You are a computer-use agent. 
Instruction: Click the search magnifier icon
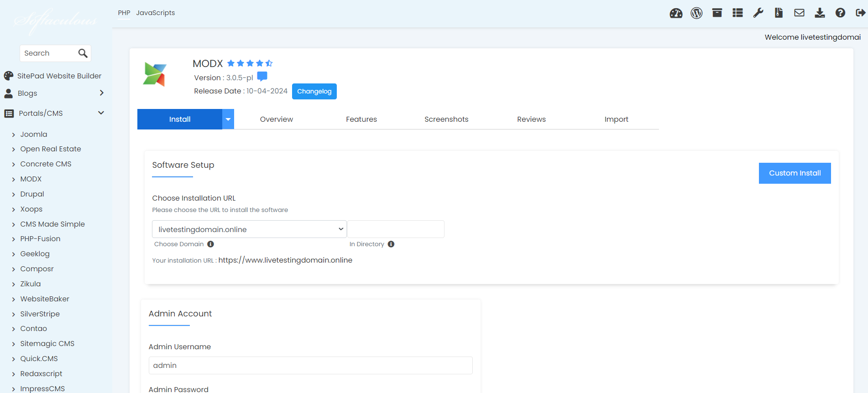tap(83, 53)
